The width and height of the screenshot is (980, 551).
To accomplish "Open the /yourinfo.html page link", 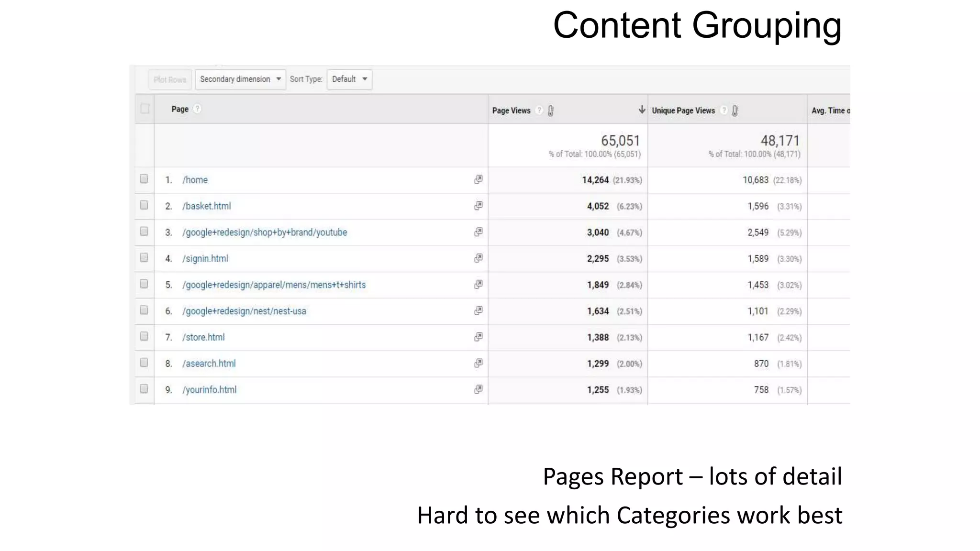I will point(209,390).
